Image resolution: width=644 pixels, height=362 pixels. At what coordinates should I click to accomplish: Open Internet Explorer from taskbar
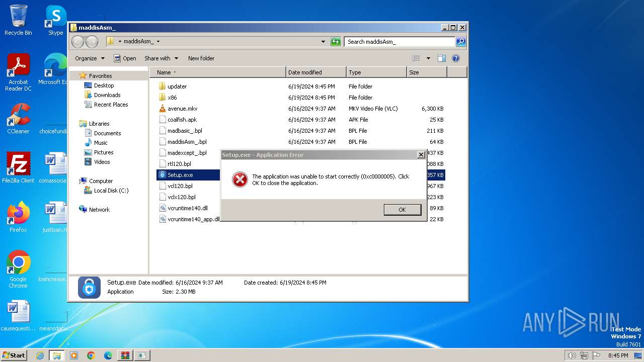pos(40,355)
